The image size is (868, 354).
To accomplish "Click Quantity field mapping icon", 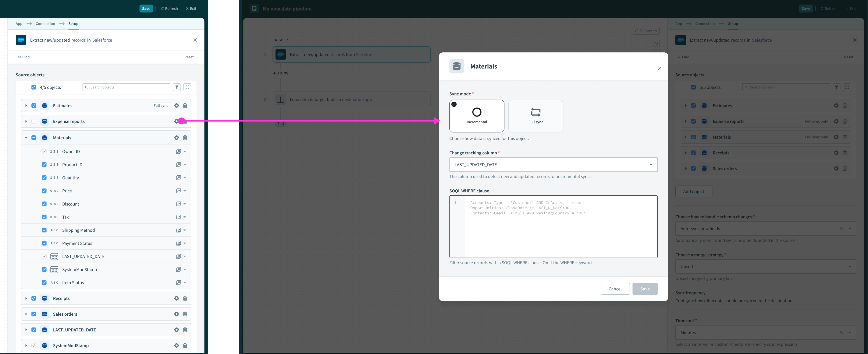I will [178, 178].
